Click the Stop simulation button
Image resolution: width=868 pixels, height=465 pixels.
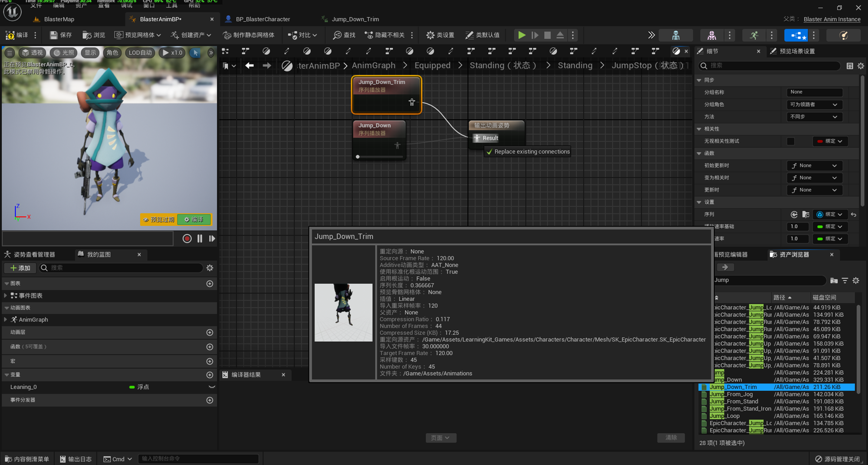pyautogui.click(x=548, y=35)
